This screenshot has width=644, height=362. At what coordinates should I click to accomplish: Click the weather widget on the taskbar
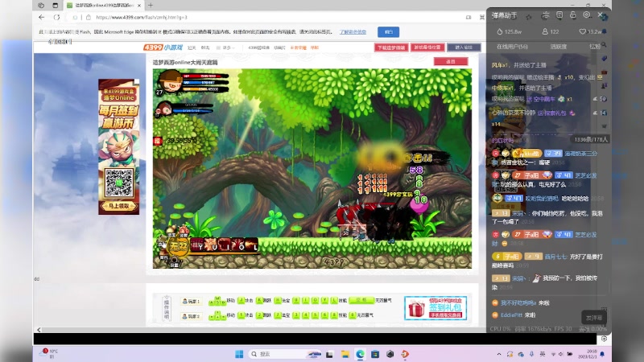(x=49, y=354)
